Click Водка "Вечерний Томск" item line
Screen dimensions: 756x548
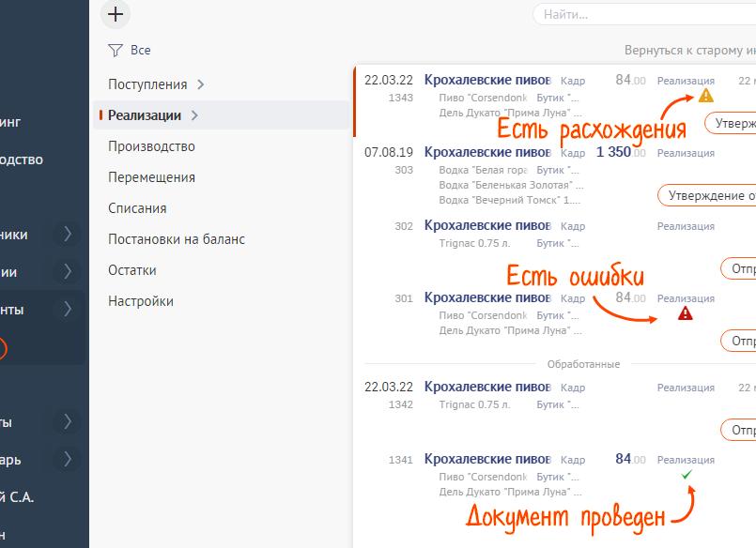tap(510, 200)
